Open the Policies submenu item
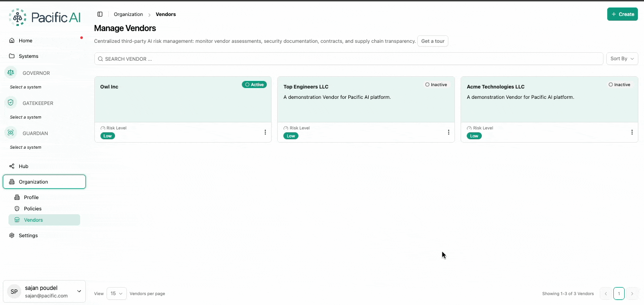The image size is (644, 305). click(44, 209)
